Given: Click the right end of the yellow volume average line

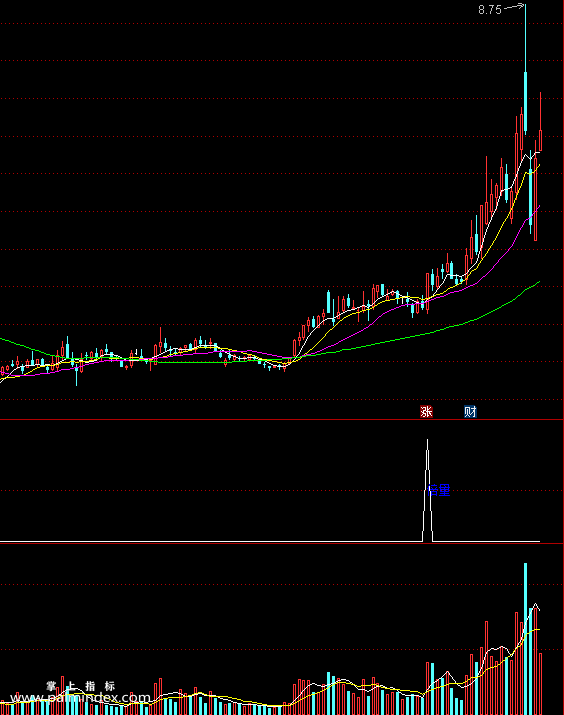Looking at the screenshot, I should (538, 630).
